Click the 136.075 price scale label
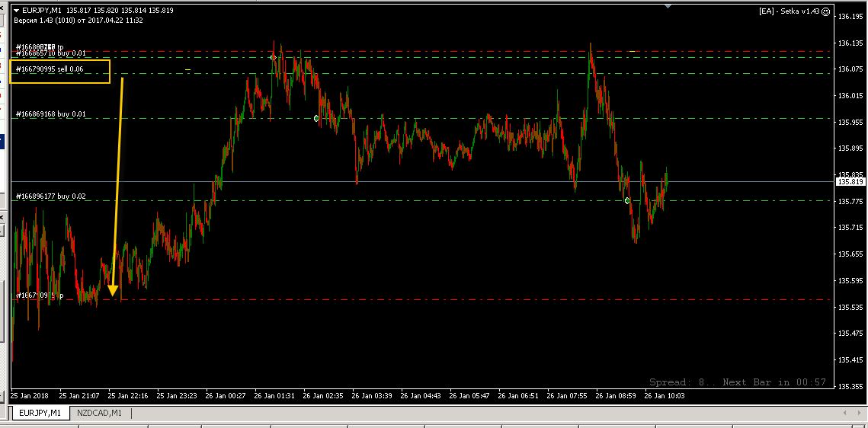The width and height of the screenshot is (868, 428). [x=851, y=69]
